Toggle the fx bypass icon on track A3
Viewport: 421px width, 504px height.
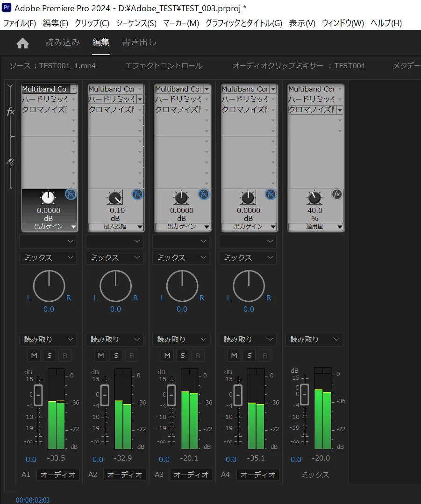pos(204,194)
